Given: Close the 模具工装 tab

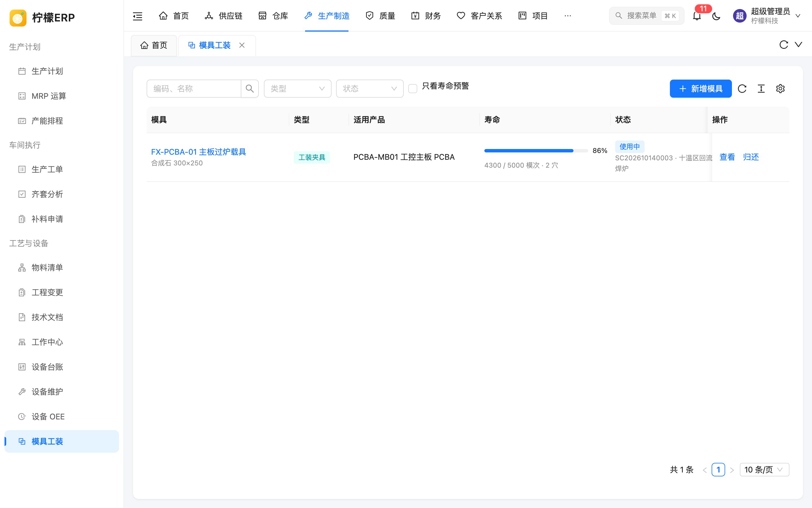Looking at the screenshot, I should tap(242, 45).
